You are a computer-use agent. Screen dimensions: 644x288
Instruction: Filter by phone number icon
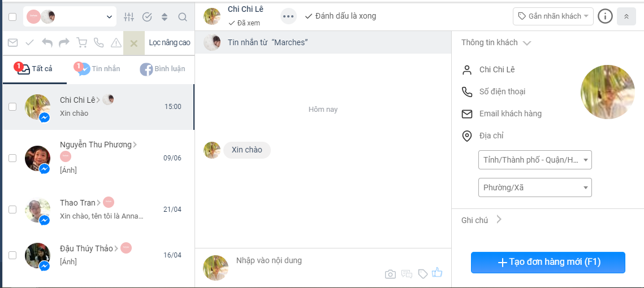98,43
